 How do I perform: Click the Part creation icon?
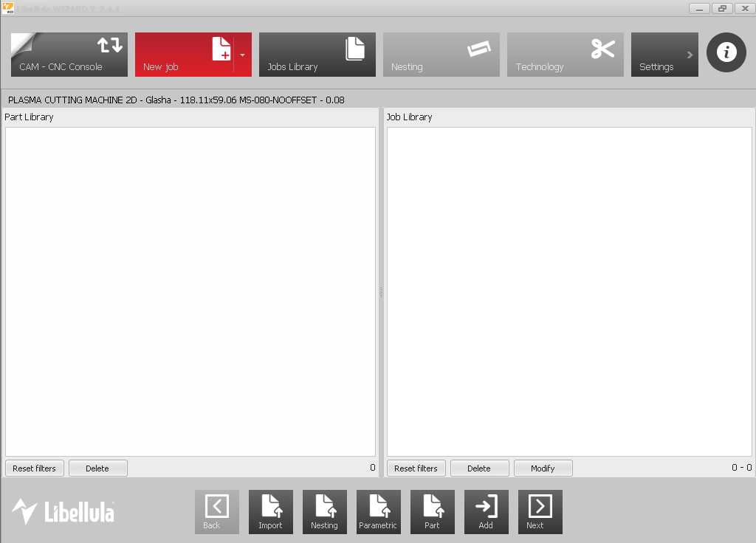tap(432, 511)
